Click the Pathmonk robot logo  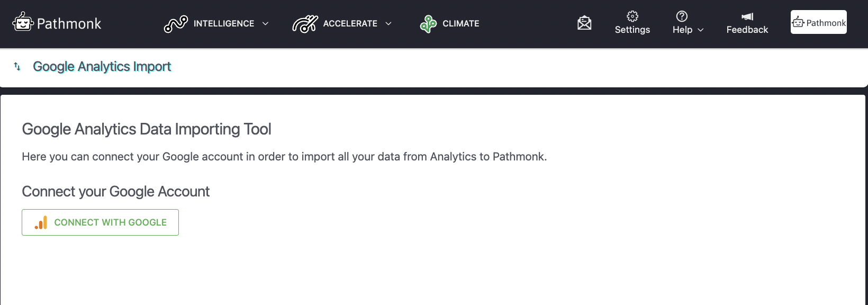click(x=22, y=23)
